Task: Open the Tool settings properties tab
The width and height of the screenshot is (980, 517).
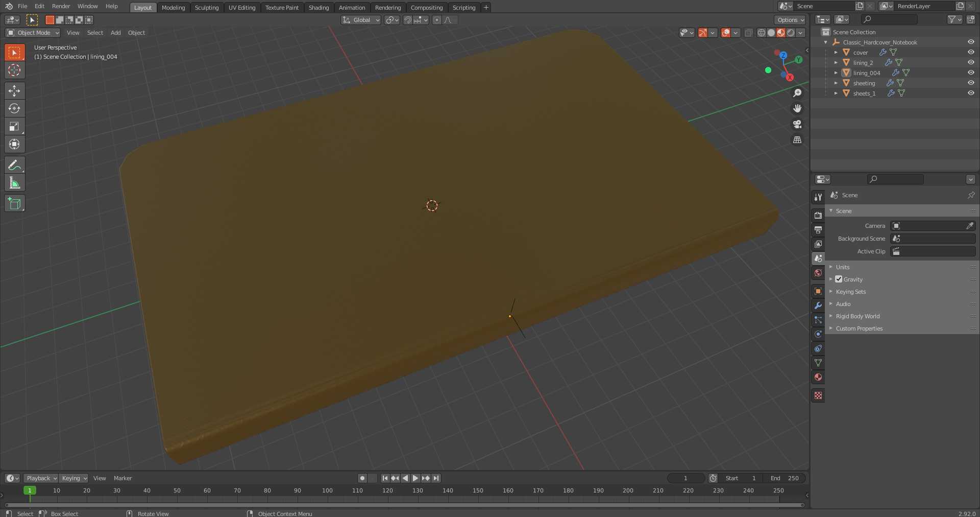Action: (818, 197)
